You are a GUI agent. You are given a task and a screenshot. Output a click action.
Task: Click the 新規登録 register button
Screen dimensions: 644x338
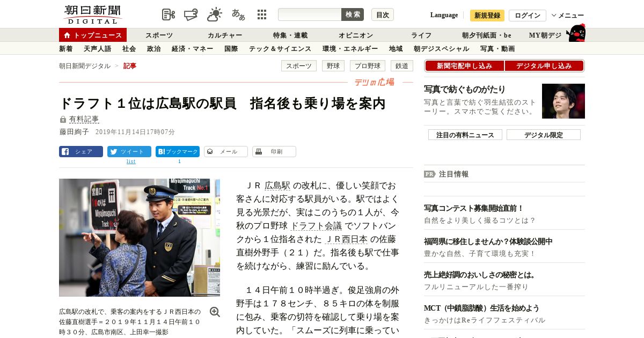pos(487,16)
